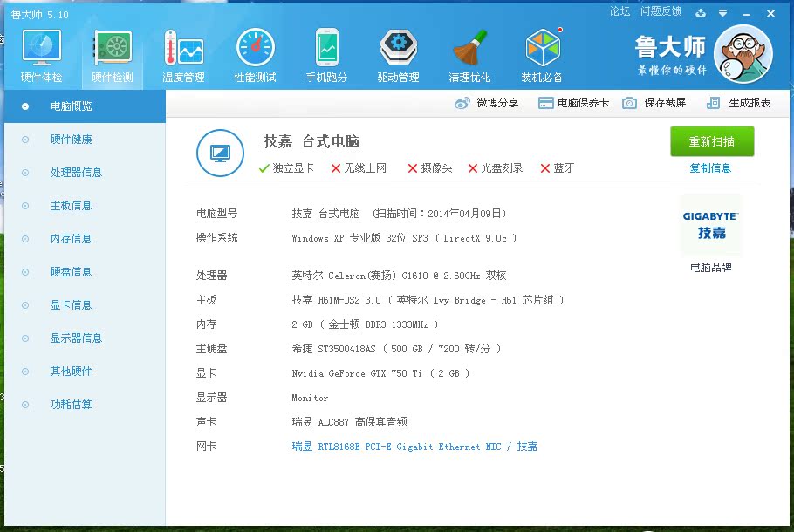Click the 复制信息 link
Viewport: 794px width, 532px height.
[x=711, y=167]
